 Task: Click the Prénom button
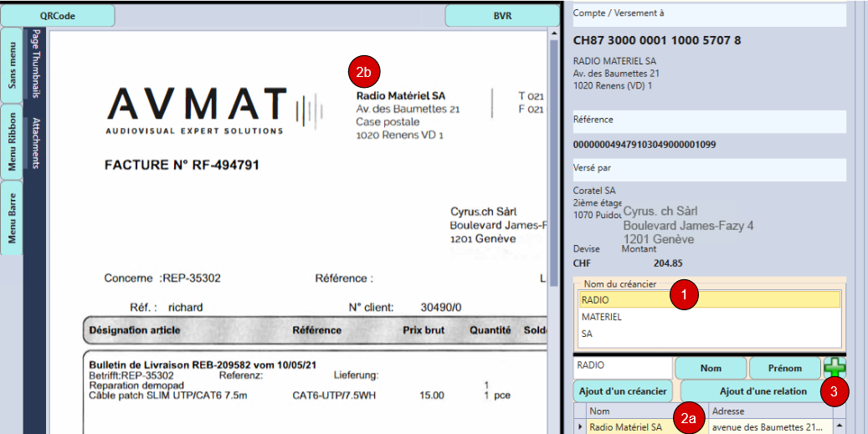785,368
